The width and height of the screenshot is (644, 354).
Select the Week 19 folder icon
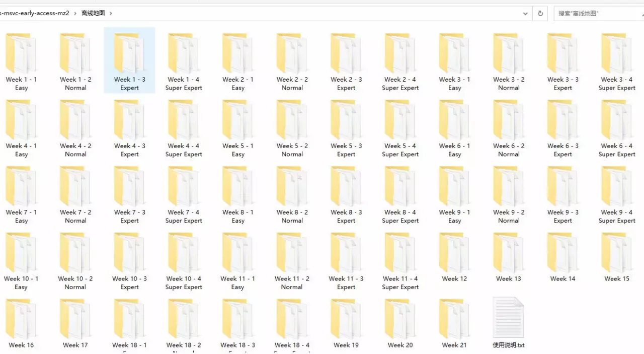[346, 319]
